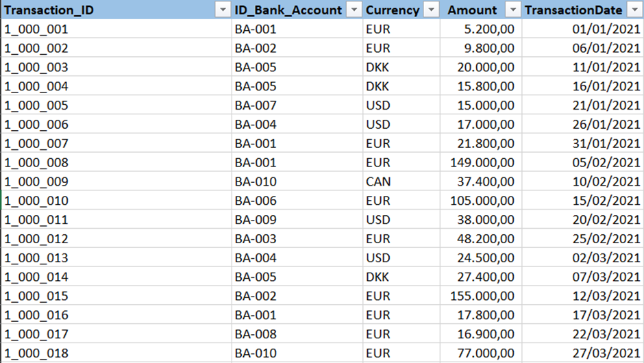Click the amount 149.000,00
The height and width of the screenshot is (363, 644).
(482, 162)
